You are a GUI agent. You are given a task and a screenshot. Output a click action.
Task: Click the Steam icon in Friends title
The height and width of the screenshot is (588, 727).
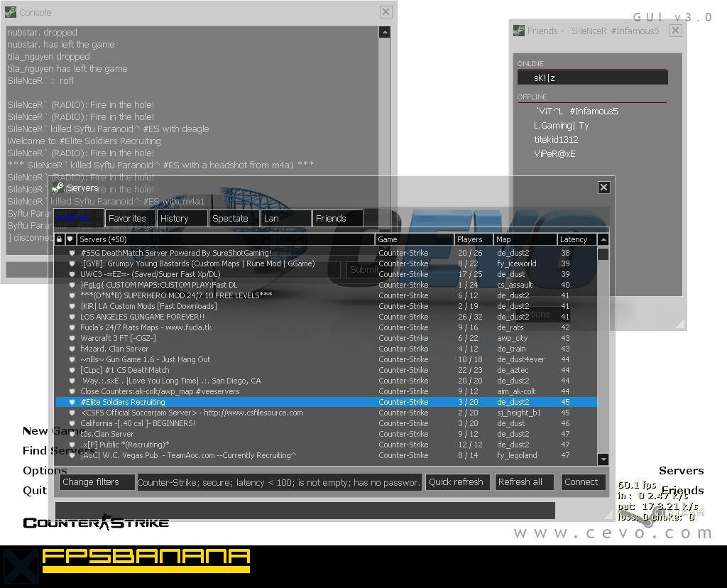[519, 31]
